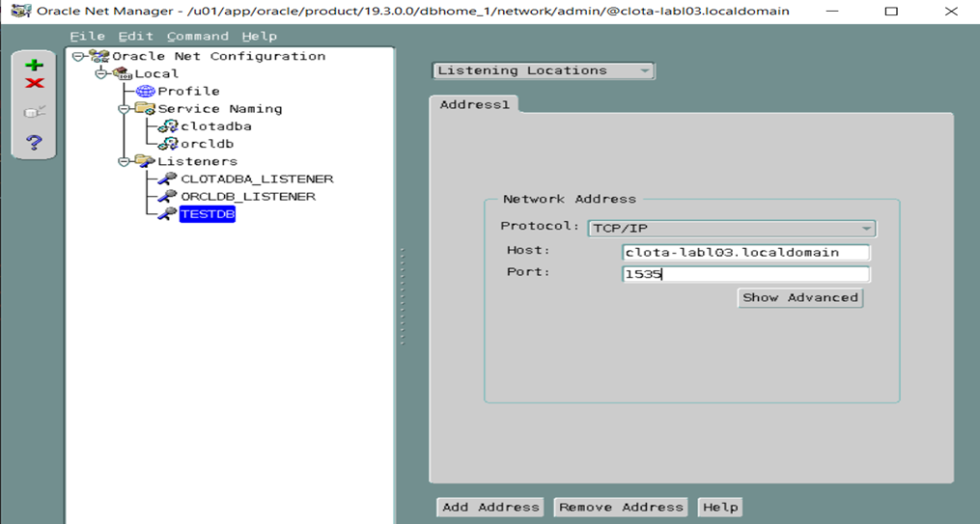Minimize the Oracle Net Manager window

click(832, 12)
